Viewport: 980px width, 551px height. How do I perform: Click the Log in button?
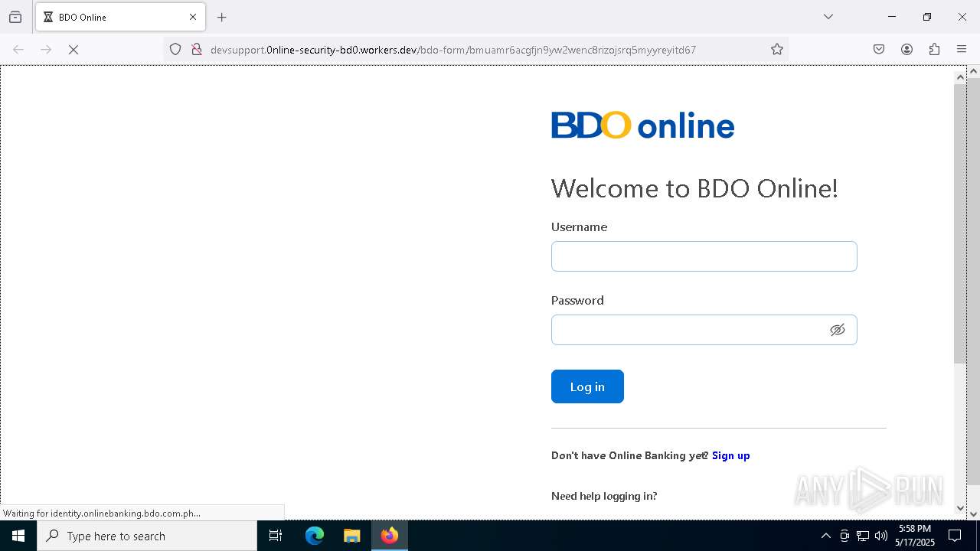[x=587, y=386]
